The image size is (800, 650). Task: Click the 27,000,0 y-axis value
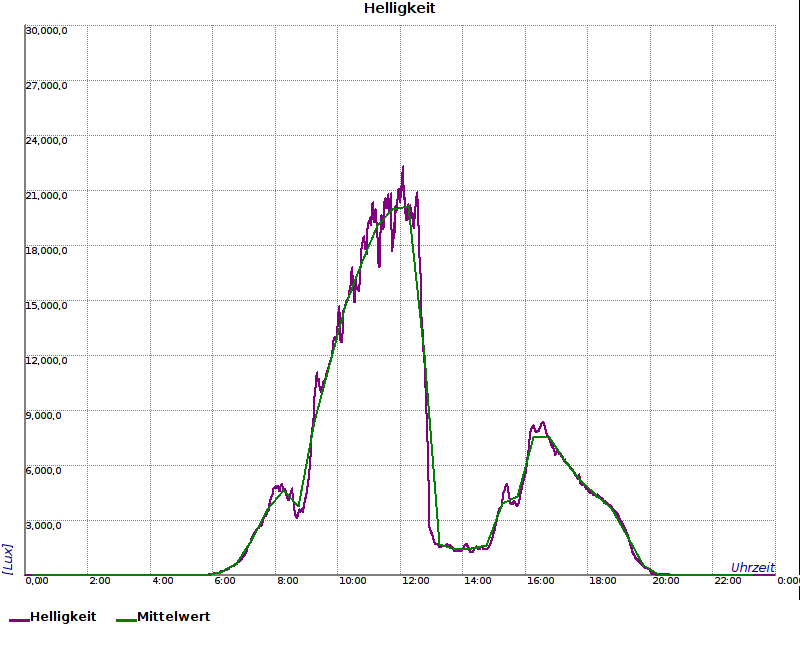[x=46, y=86]
